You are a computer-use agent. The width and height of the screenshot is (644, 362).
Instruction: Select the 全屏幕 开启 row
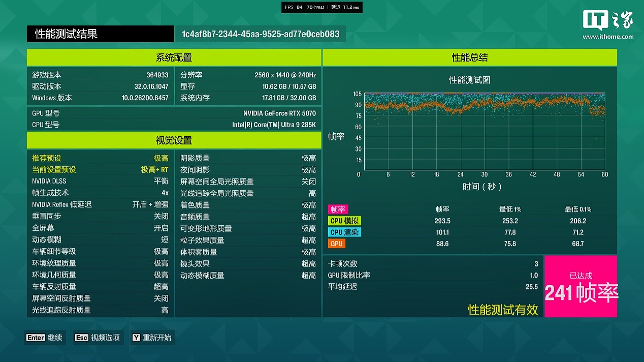(100, 228)
